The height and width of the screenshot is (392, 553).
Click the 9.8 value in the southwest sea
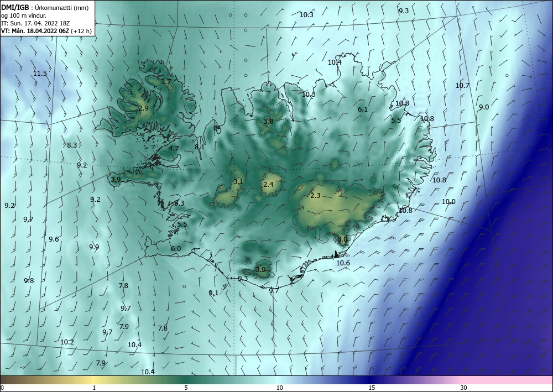[29, 281]
